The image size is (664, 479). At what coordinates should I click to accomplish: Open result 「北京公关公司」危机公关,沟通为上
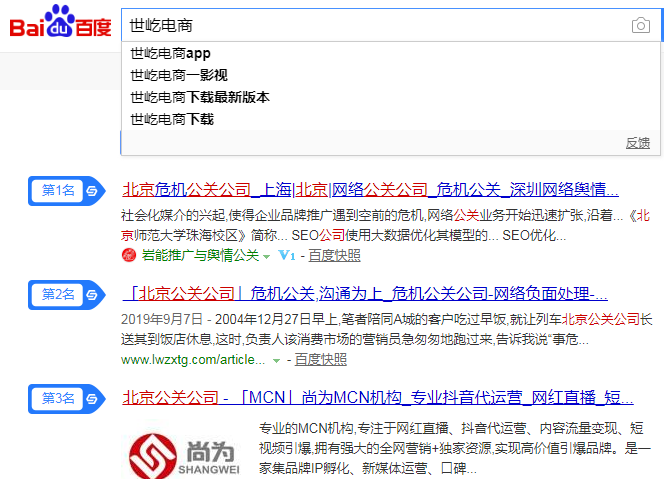tap(365, 293)
